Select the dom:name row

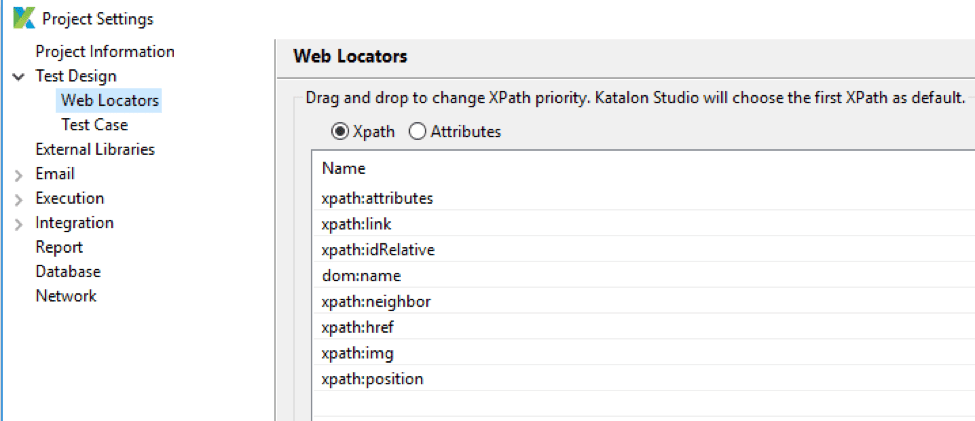tap(644, 275)
